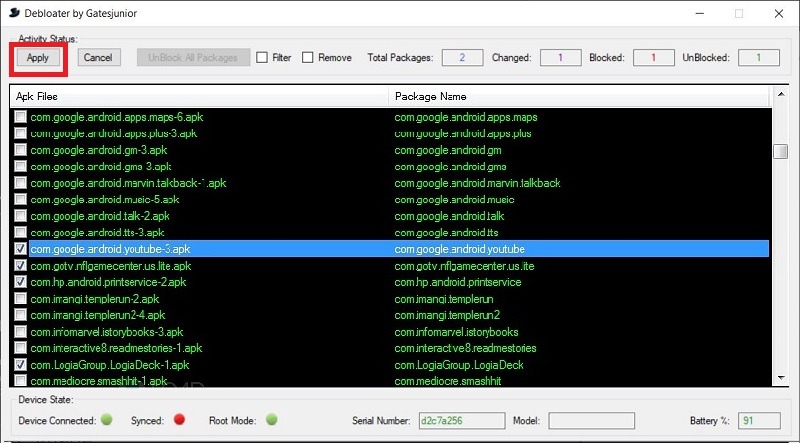The width and height of the screenshot is (800, 443).
Task: Enable the Filter checkbox
Action: click(262, 58)
